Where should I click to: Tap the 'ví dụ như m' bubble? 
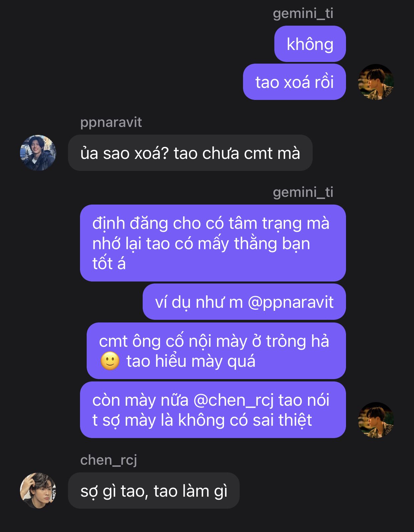[x=244, y=302]
